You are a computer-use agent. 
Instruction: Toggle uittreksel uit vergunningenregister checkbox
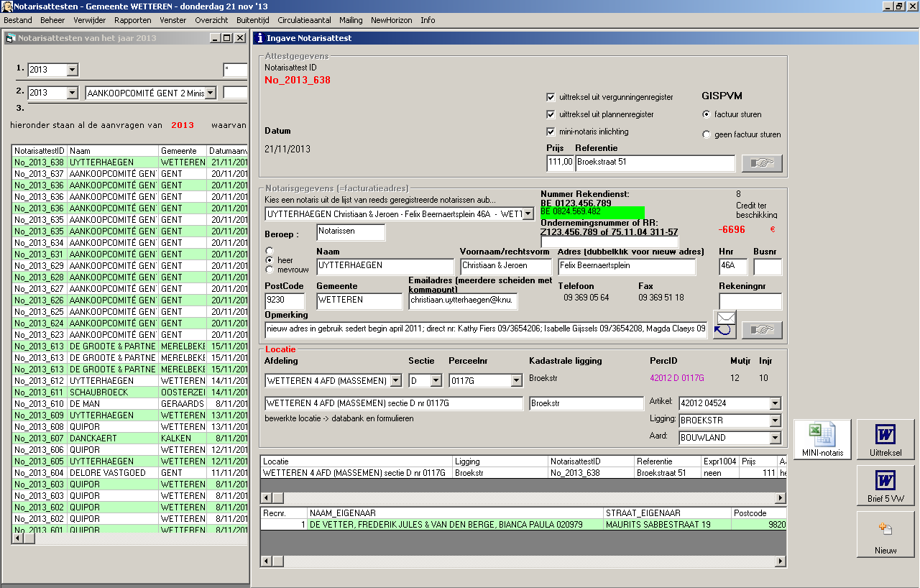551,97
